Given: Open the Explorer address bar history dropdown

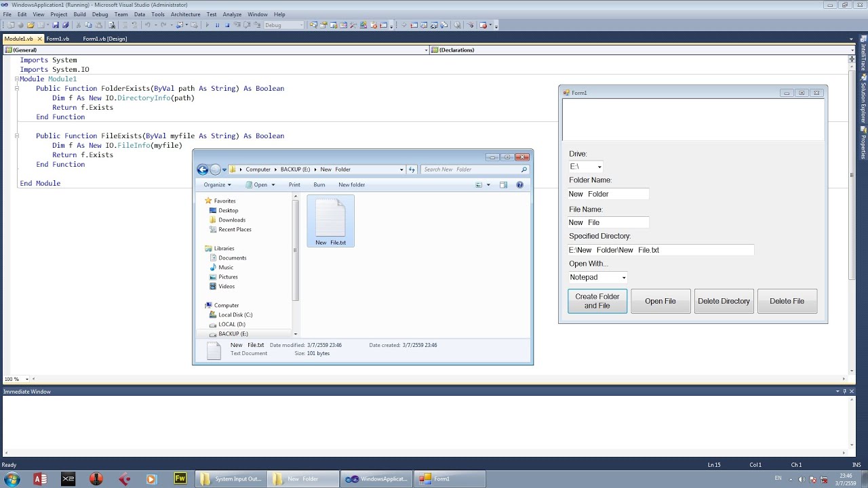Looking at the screenshot, I should [401, 169].
